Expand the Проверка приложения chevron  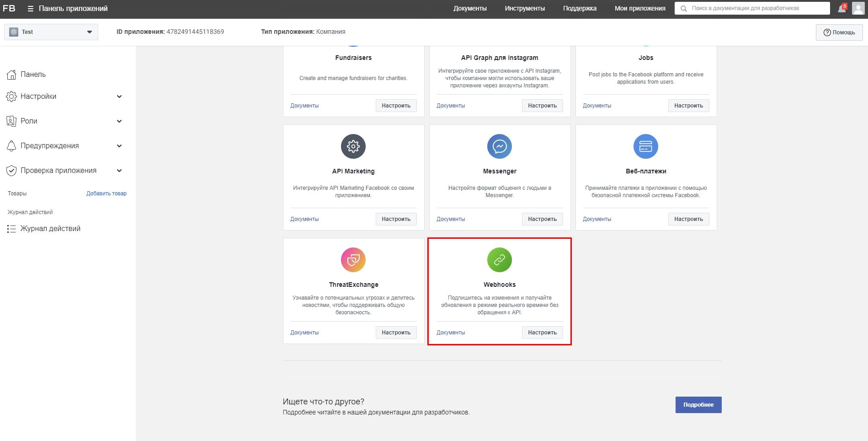click(x=119, y=171)
